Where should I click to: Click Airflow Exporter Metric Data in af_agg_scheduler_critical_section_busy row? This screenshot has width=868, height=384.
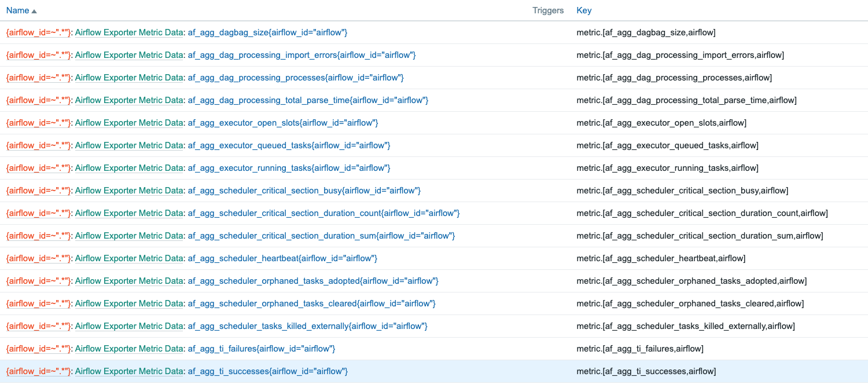129,191
